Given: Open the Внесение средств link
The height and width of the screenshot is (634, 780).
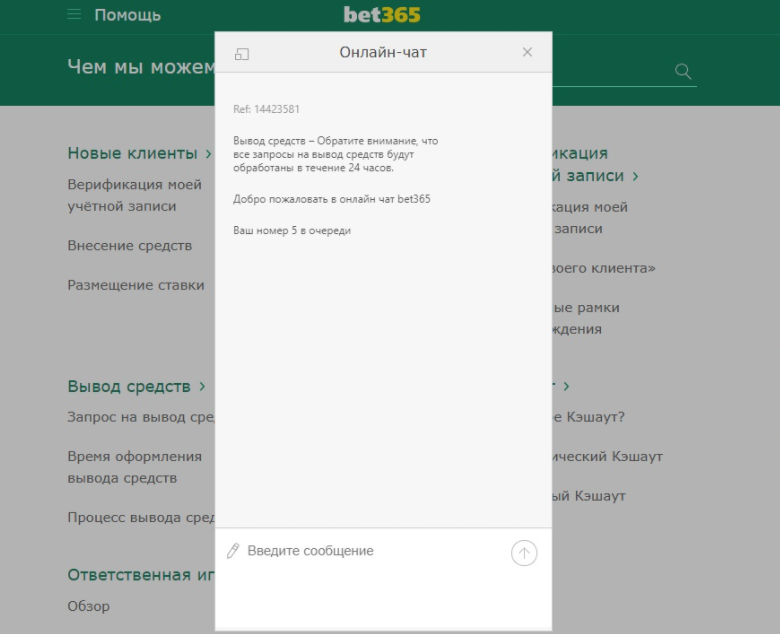Looking at the screenshot, I should coord(129,245).
